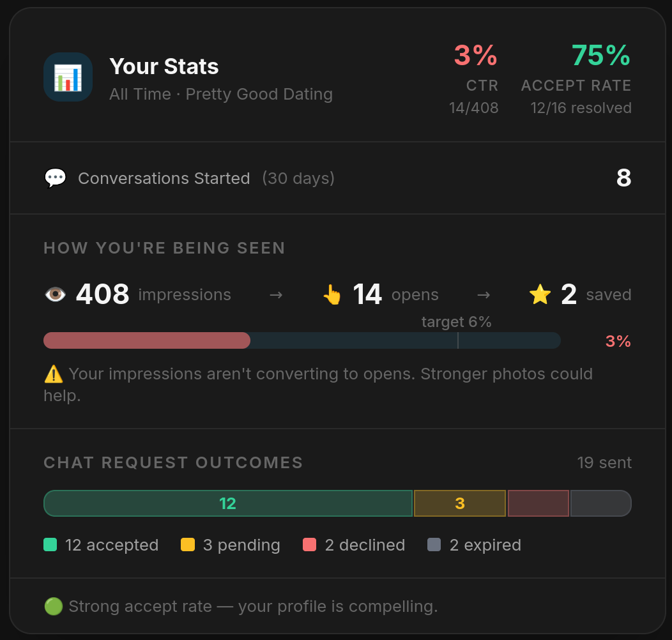Click the 19 sent link

[604, 462]
